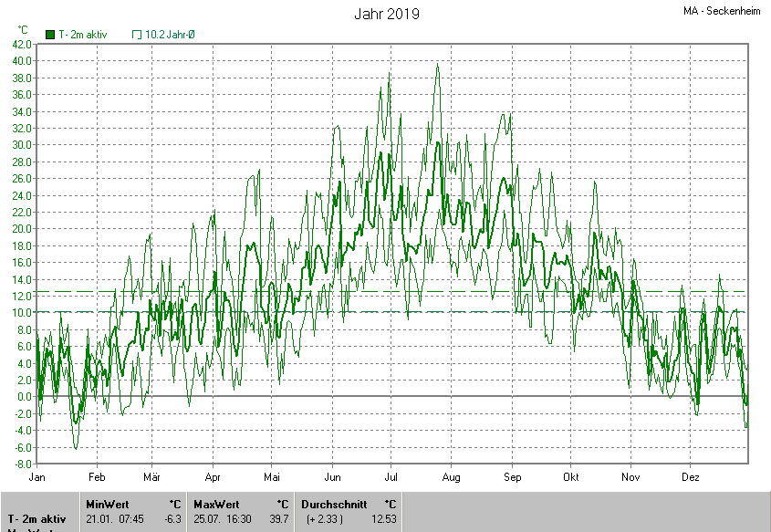Click the 'Jahr 2019' chart title
The image size is (771, 532).
click(387, 15)
